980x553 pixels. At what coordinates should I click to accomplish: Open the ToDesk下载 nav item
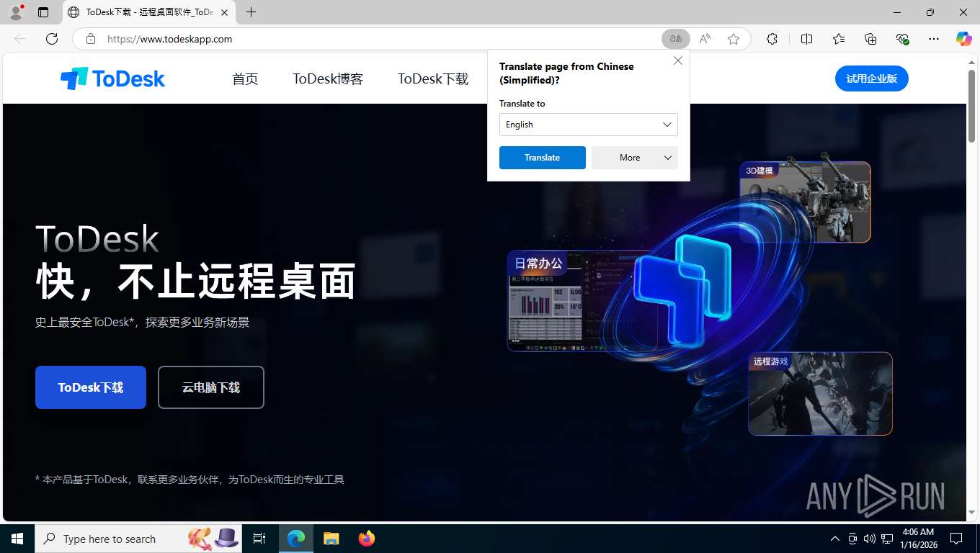click(x=433, y=79)
